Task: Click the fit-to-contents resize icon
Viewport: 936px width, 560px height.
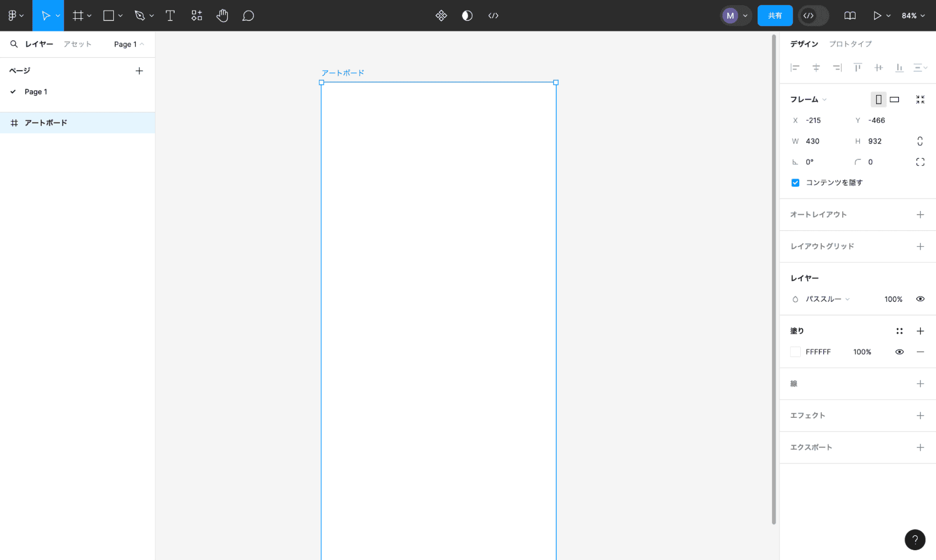Action: tap(920, 99)
